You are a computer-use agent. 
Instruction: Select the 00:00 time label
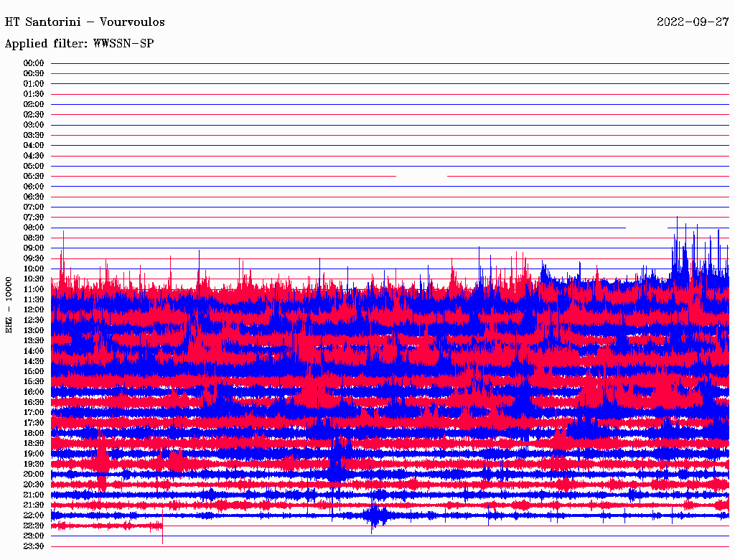click(x=34, y=63)
